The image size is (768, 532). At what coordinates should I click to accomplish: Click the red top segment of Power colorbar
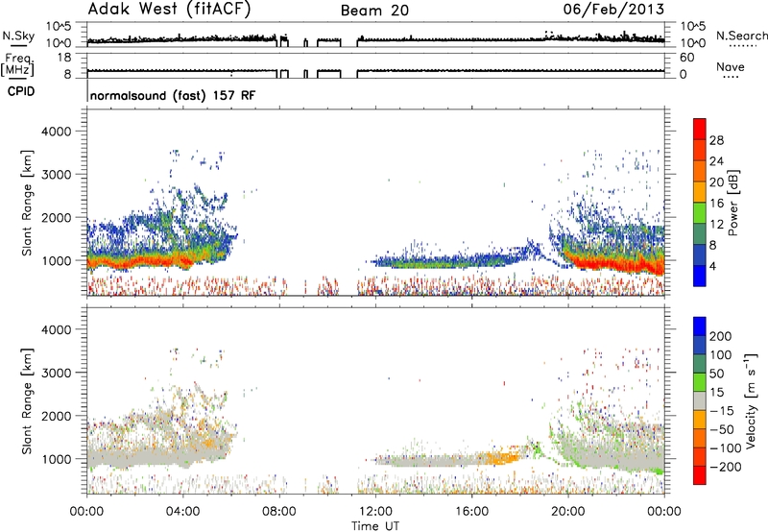tap(700, 129)
